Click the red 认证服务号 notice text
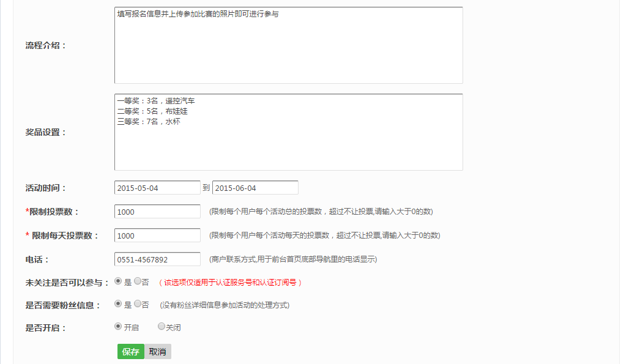 point(230,283)
